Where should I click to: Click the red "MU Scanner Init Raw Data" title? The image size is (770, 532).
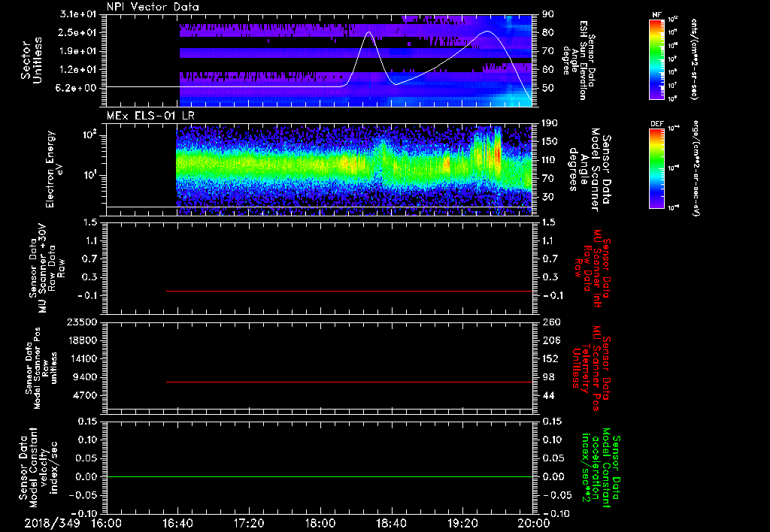pos(593,268)
